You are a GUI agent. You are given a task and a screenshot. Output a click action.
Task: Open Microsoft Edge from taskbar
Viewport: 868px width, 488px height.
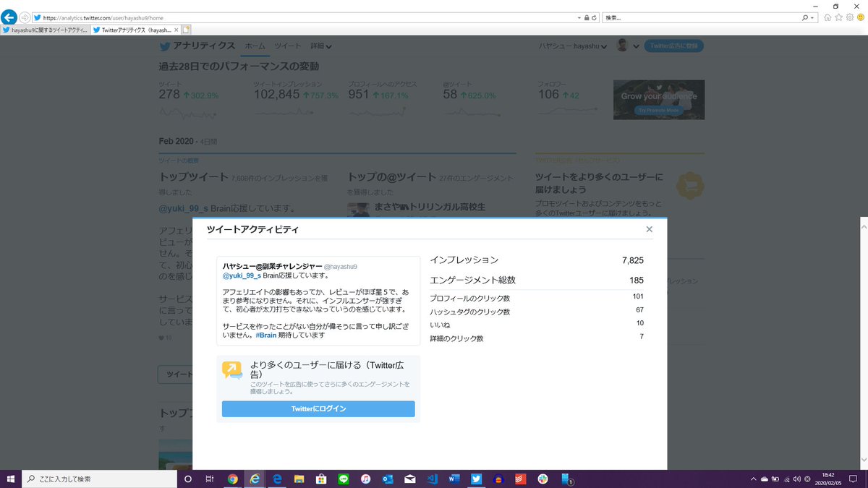tap(276, 479)
